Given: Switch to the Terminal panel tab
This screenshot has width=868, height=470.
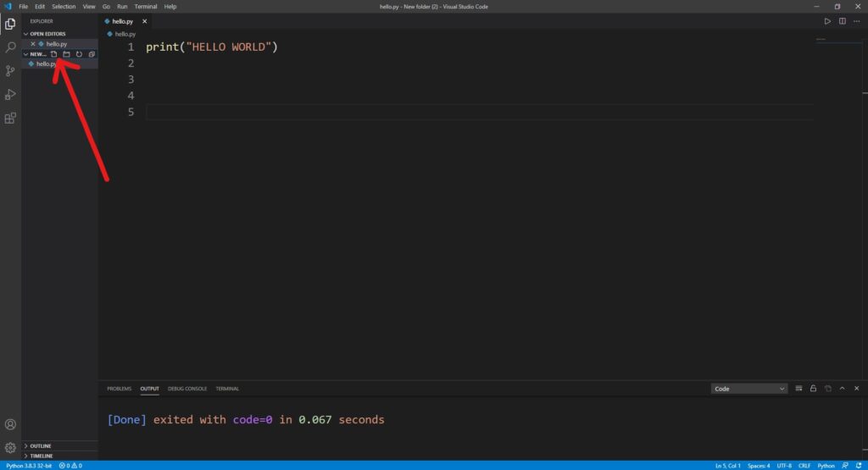Looking at the screenshot, I should (227, 389).
